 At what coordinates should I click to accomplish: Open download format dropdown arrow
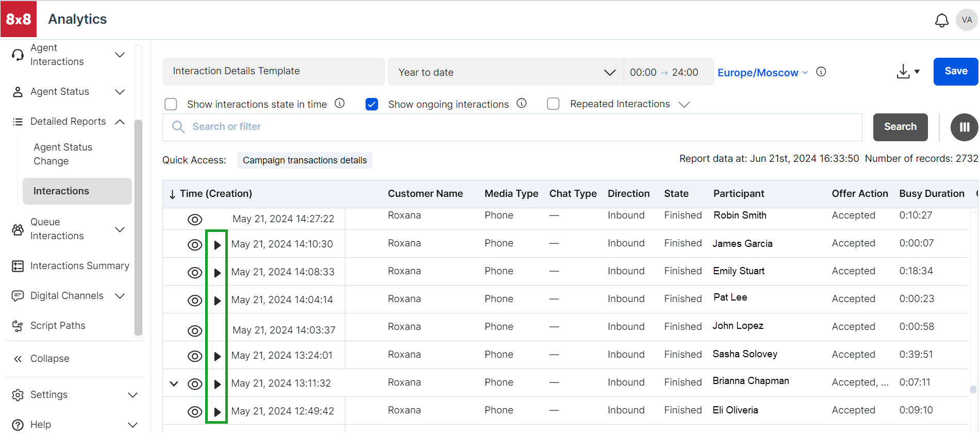click(917, 72)
